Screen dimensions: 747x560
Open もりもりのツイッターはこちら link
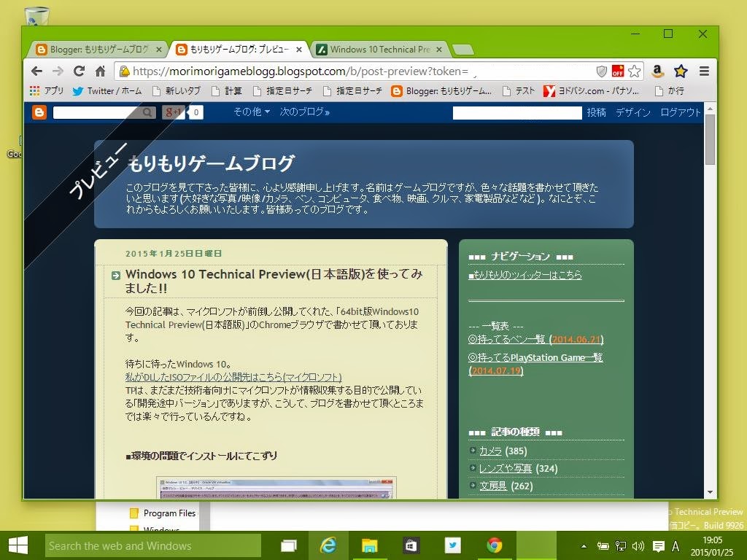[525, 275]
